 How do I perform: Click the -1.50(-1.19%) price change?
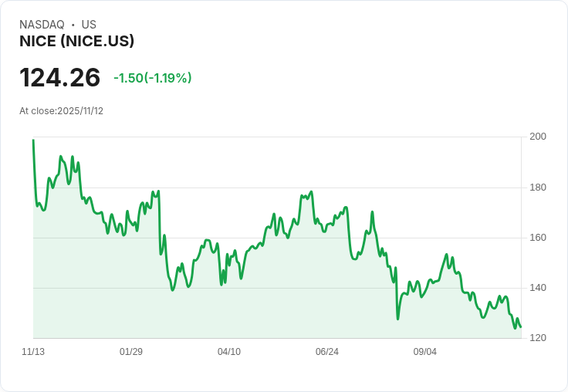(152, 78)
